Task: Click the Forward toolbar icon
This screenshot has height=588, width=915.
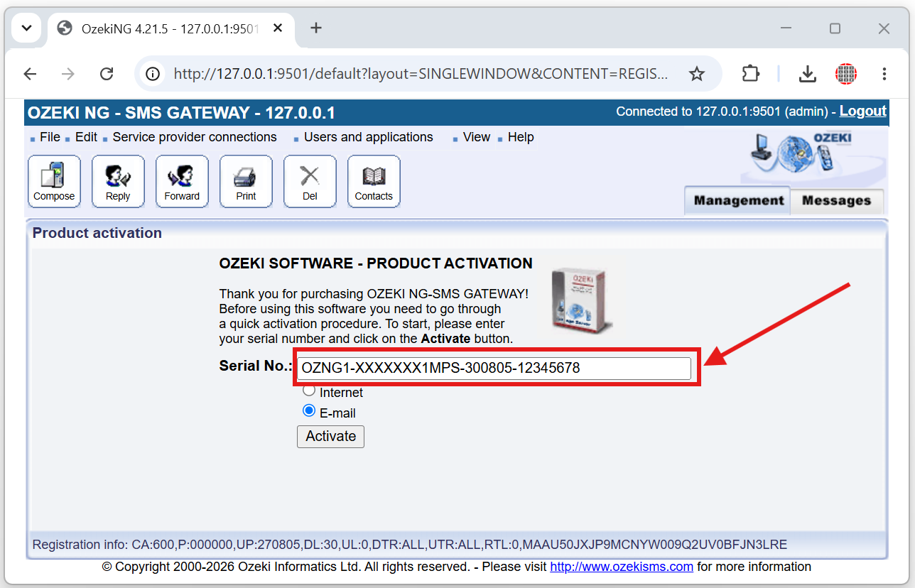Action: tap(182, 182)
